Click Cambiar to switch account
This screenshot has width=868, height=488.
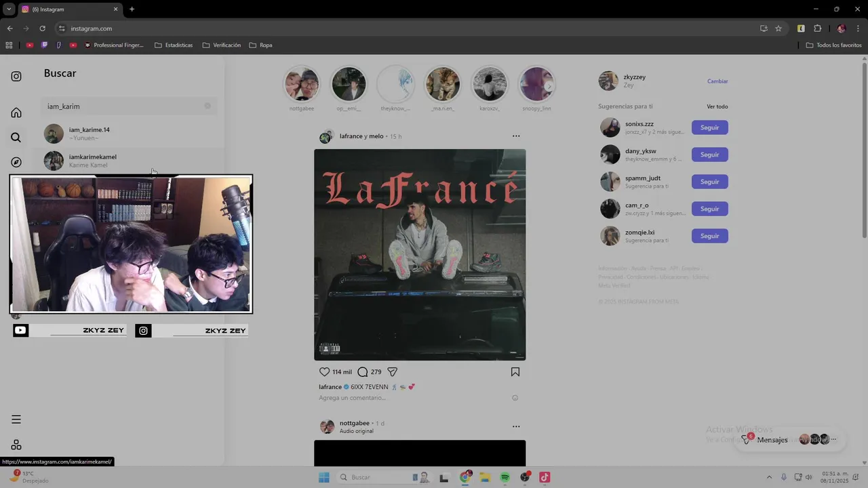(x=717, y=81)
